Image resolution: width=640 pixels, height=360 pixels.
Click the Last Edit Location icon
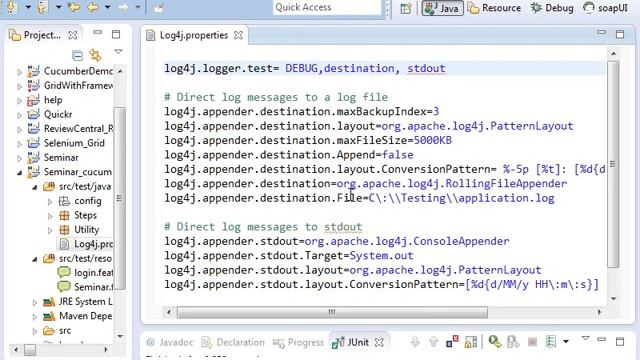pos(74,7)
